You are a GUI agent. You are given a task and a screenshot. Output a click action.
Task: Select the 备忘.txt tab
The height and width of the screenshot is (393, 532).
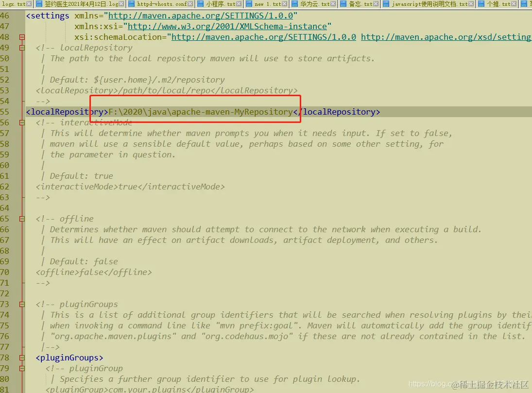tap(359, 4)
